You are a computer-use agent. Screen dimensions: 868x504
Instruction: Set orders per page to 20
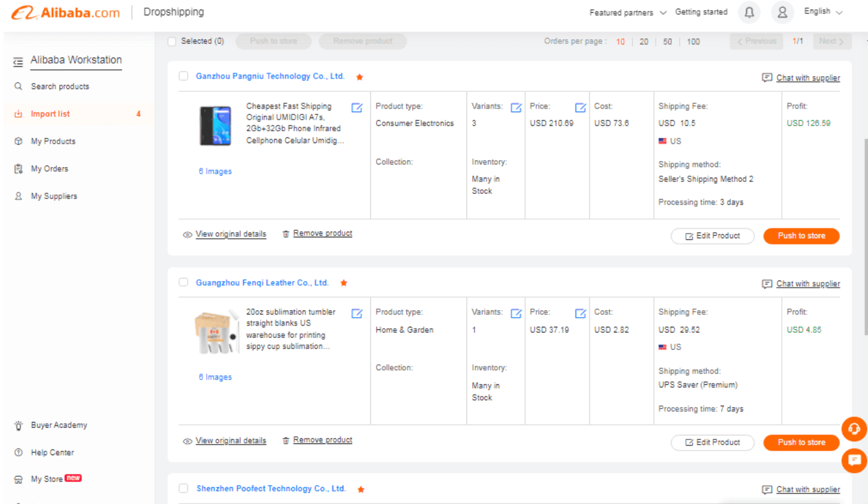tap(644, 42)
